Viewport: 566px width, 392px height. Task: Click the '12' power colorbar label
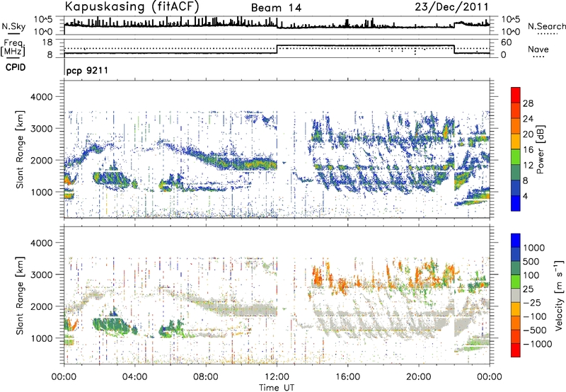point(528,166)
